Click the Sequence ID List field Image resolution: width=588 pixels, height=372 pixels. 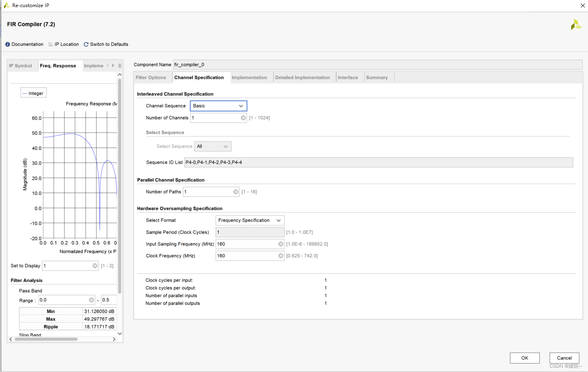pos(379,162)
